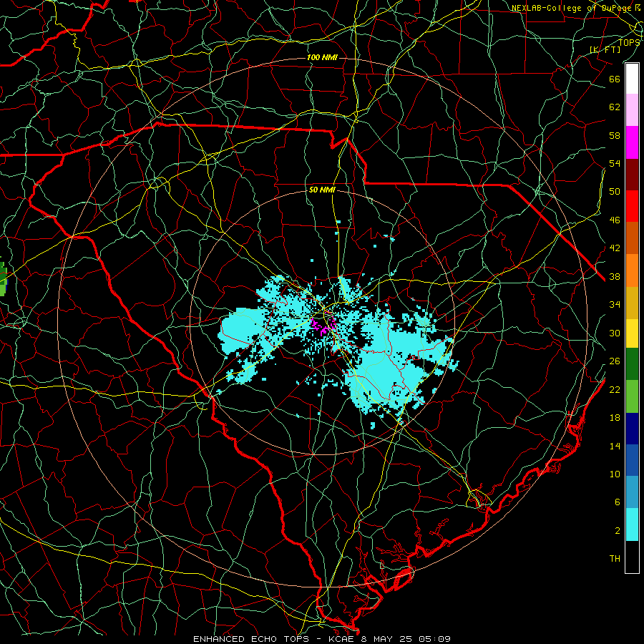Click the '34' value on the scale

pyautogui.click(x=615, y=305)
